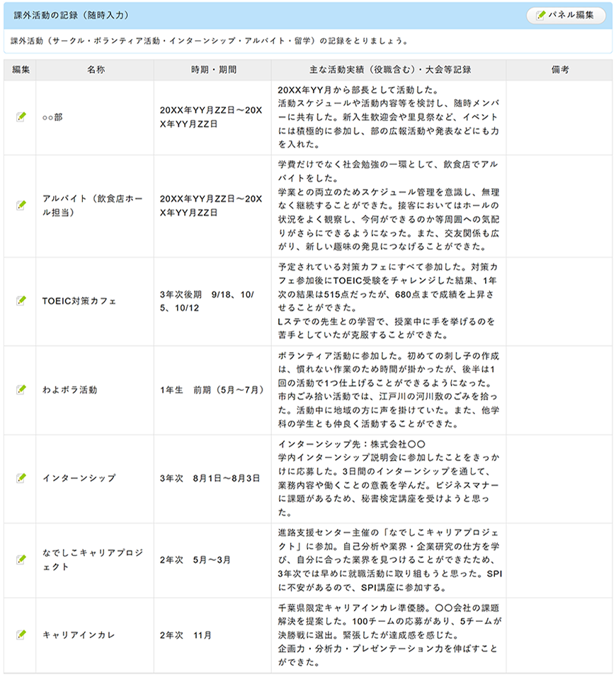616x677 pixels.
Task: Click the period cell of アルバイト row
Action: 213,206
